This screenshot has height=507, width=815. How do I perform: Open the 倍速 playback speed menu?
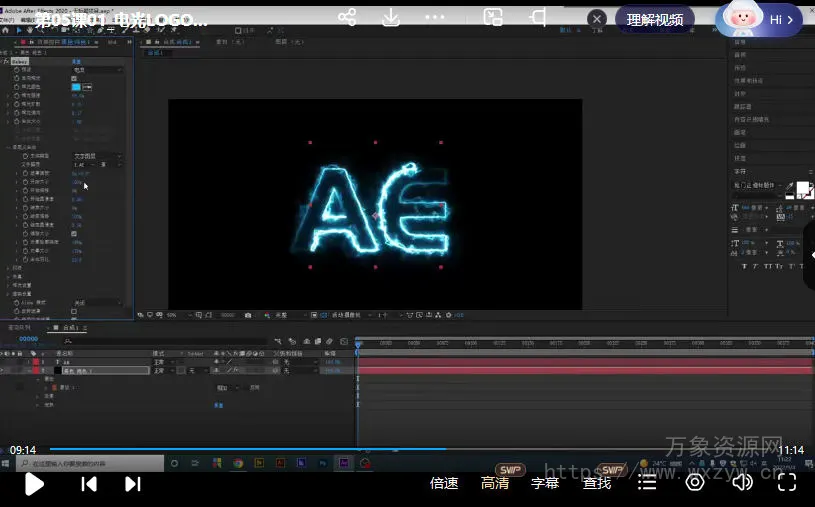pos(444,483)
